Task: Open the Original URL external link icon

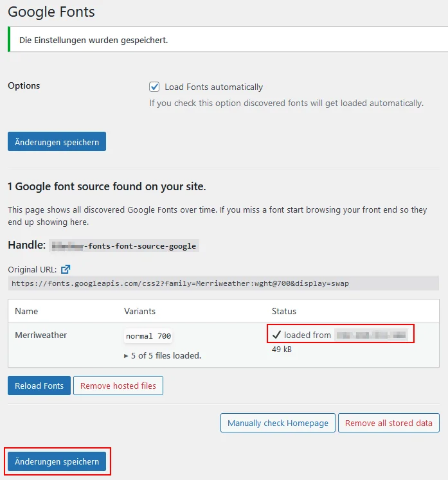Action: [x=66, y=269]
